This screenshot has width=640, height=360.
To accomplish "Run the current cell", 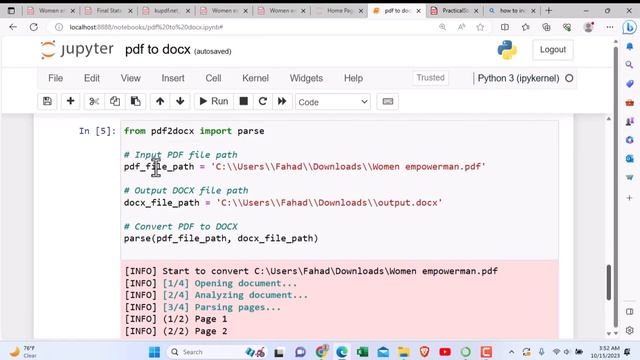I will [x=213, y=101].
